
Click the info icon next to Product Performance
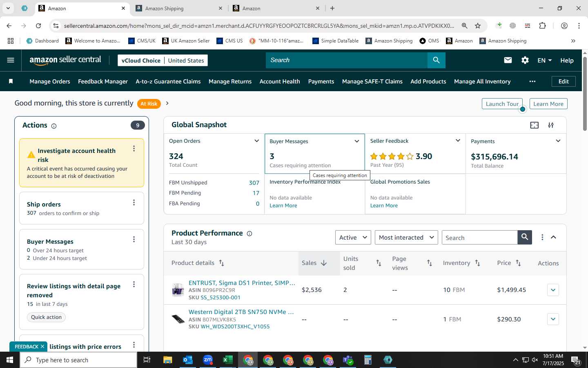(249, 233)
